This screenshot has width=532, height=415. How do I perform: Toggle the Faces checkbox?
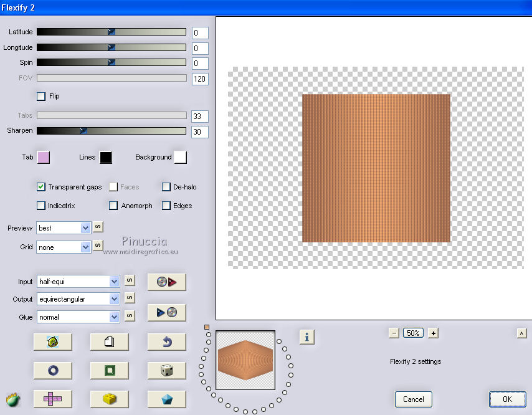click(113, 187)
